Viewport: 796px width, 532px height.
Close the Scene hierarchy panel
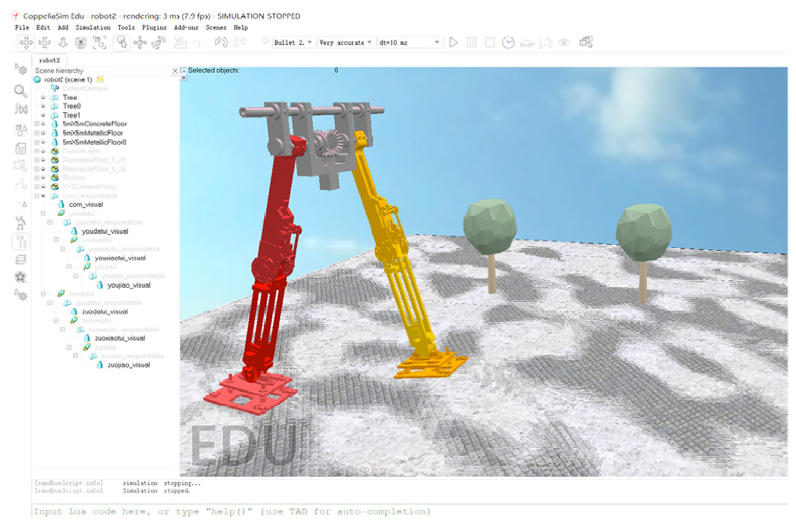point(175,71)
